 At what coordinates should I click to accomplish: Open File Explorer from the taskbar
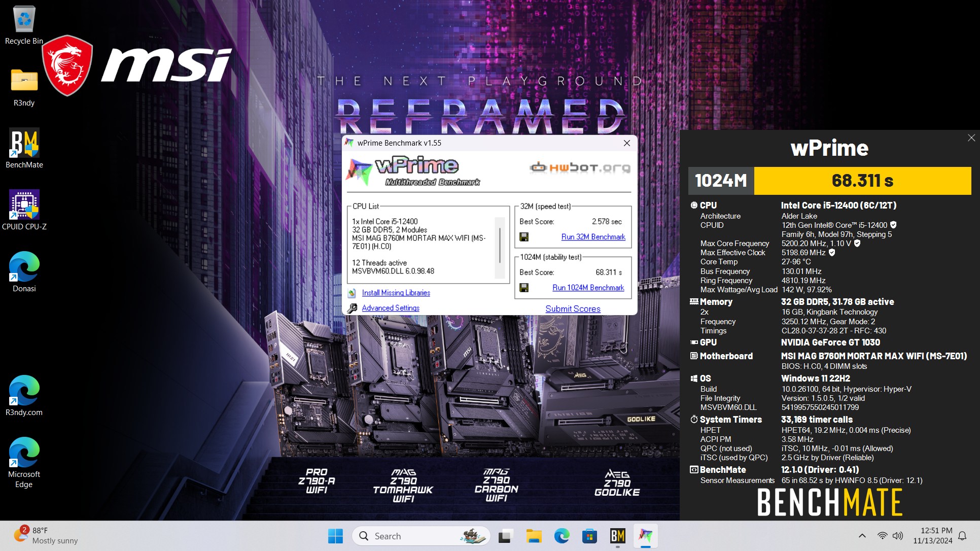[534, 536]
